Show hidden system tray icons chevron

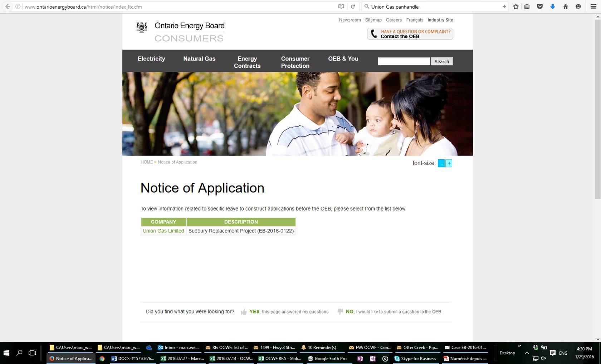point(527,353)
